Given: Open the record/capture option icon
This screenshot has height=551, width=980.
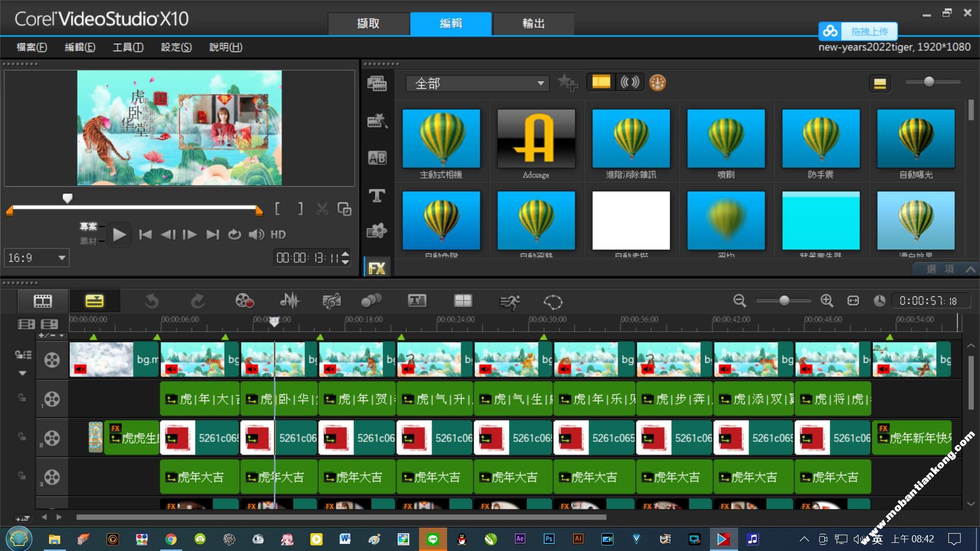Looking at the screenshot, I should (x=244, y=301).
